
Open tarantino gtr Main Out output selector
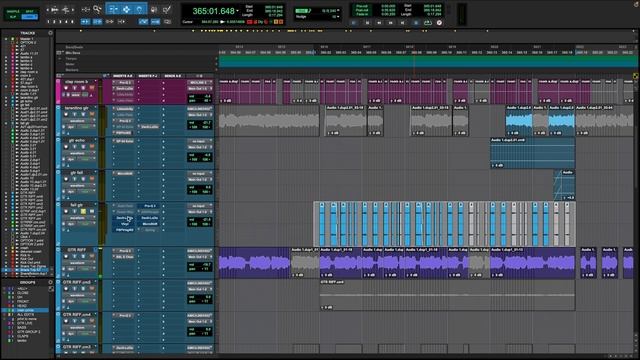tap(200, 115)
